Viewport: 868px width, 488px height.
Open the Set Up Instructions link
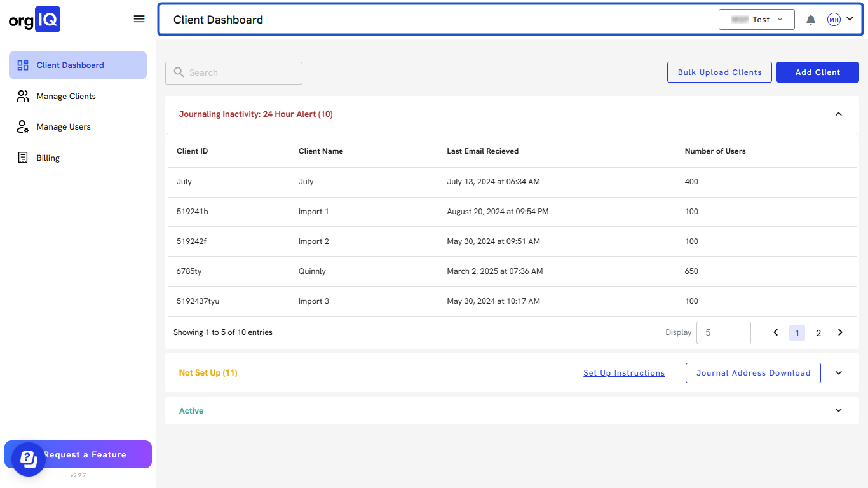click(x=624, y=373)
